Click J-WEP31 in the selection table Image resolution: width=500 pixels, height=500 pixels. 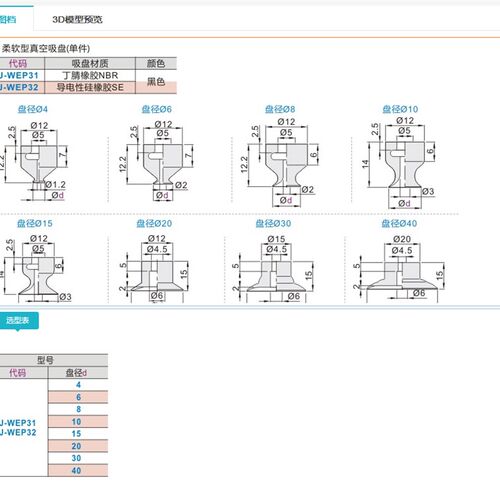[x=18, y=423]
